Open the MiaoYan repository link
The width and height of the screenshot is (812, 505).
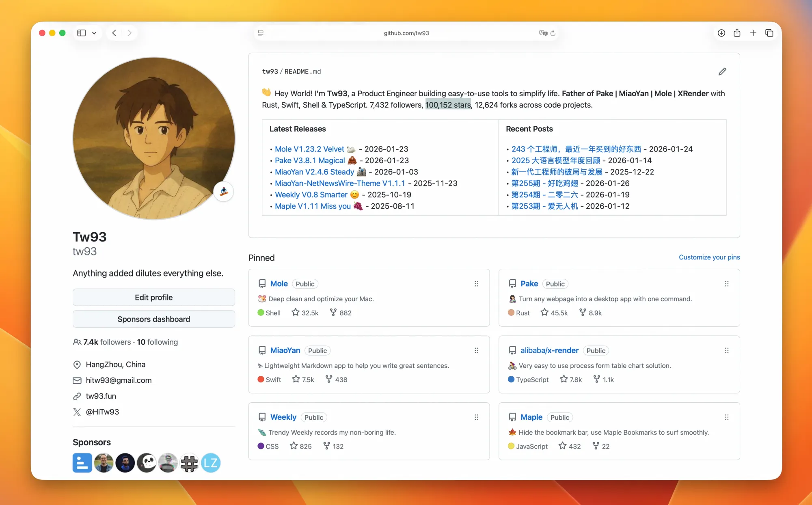click(x=285, y=350)
